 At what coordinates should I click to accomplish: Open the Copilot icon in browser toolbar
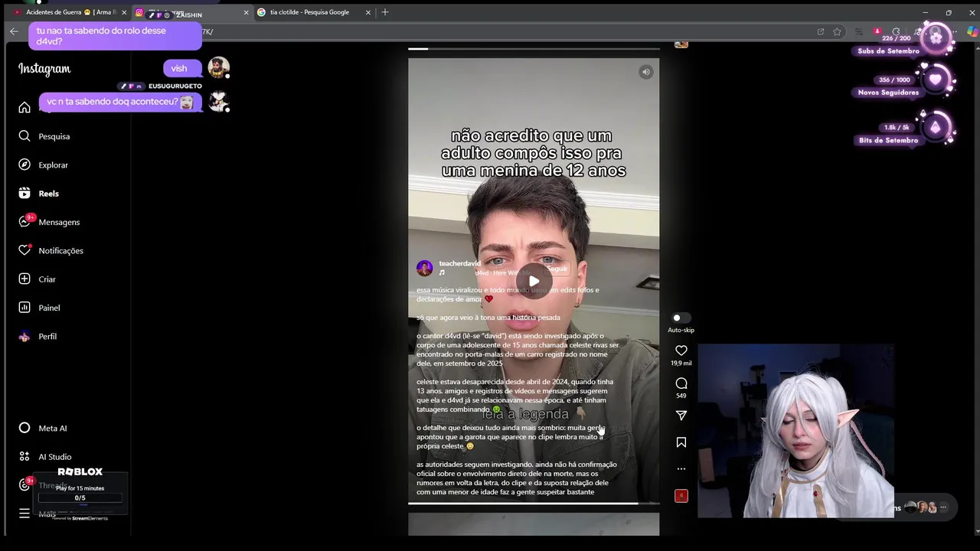(972, 31)
